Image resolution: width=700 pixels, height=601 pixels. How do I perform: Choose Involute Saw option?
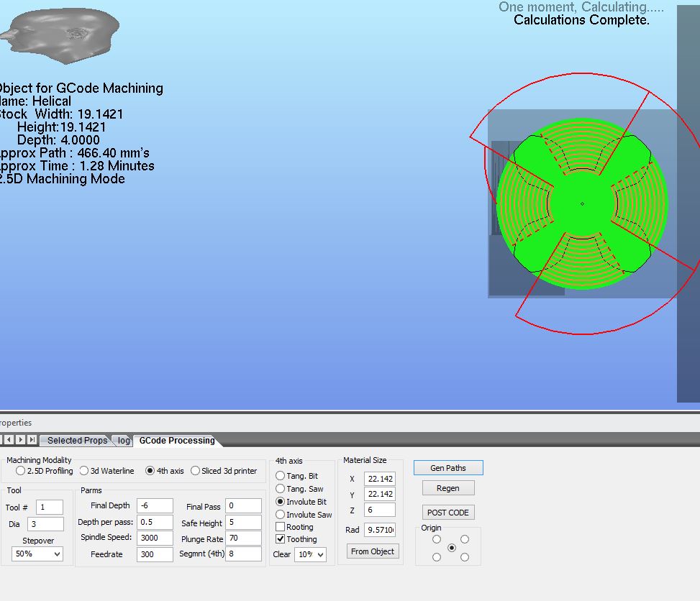pyautogui.click(x=281, y=515)
